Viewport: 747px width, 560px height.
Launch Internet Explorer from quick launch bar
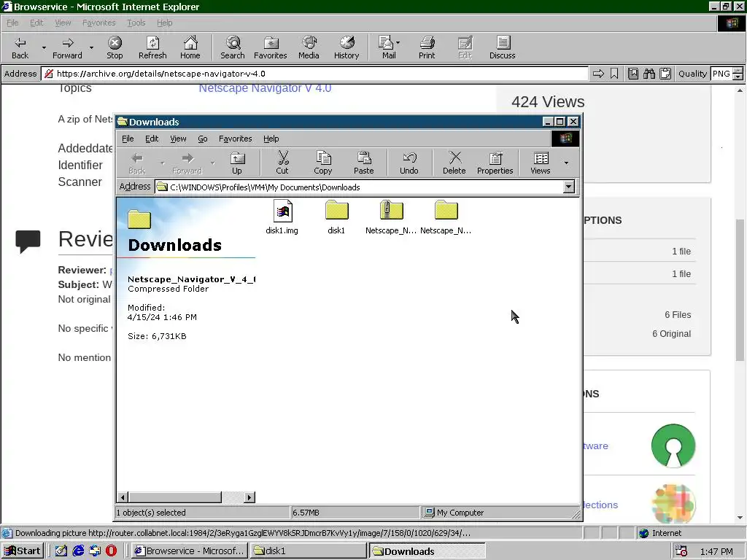pos(78,551)
